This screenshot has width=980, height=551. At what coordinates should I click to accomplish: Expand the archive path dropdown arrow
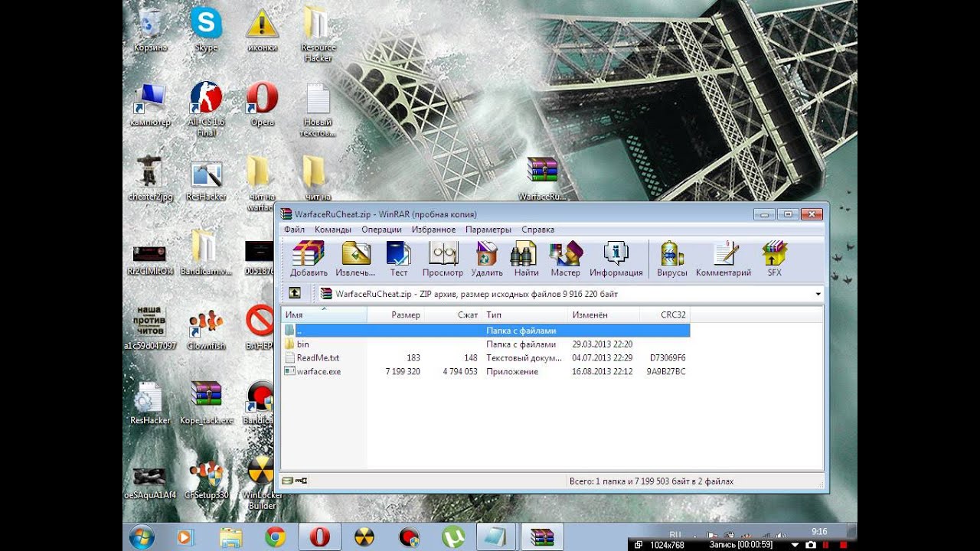coord(818,294)
